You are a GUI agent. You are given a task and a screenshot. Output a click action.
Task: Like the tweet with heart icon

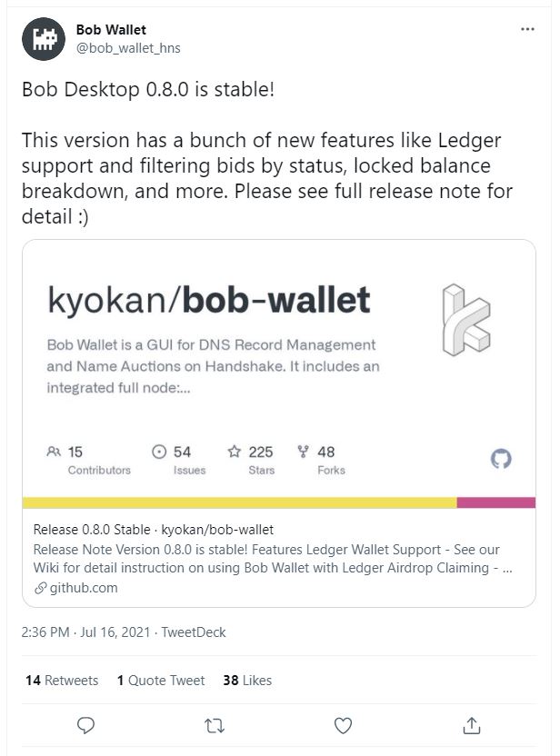coord(343,725)
